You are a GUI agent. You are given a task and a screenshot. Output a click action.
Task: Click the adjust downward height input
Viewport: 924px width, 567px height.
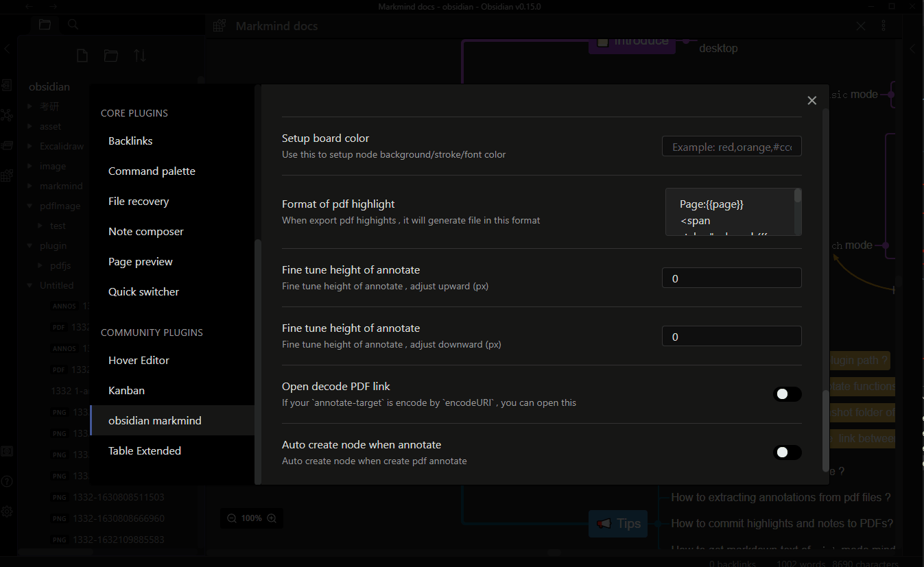point(732,336)
